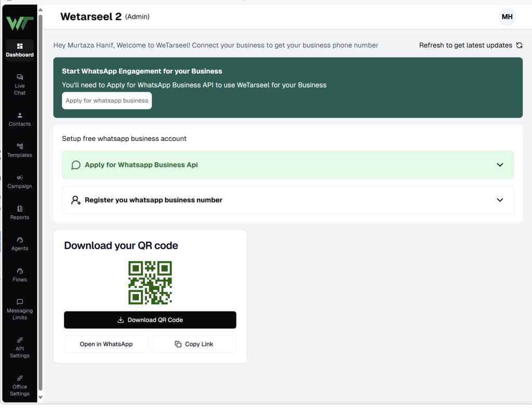Click the Dashboard menu label
The width and height of the screenshot is (532, 409).
pos(20,55)
